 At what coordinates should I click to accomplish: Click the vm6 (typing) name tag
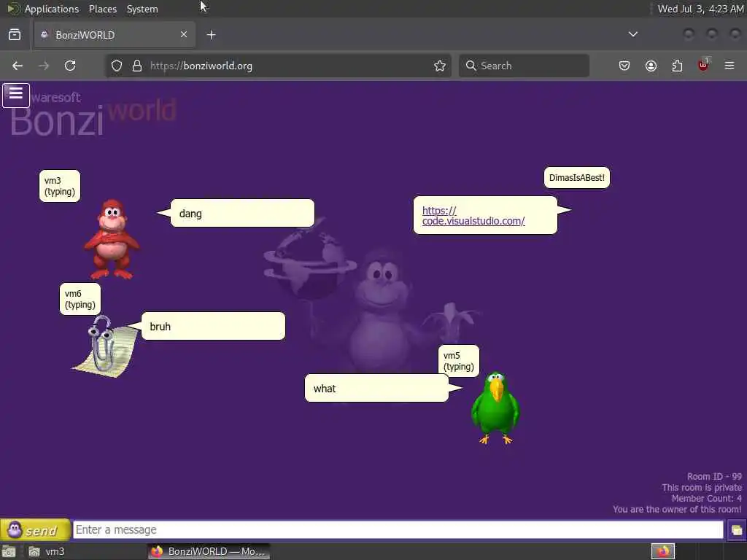pos(80,299)
